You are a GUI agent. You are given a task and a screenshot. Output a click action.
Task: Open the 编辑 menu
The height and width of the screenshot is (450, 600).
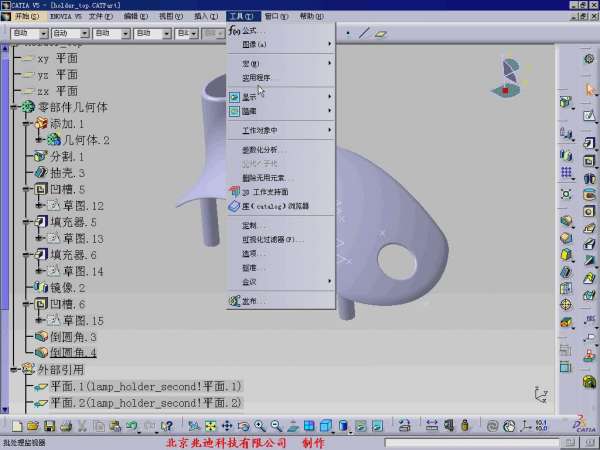(136, 16)
